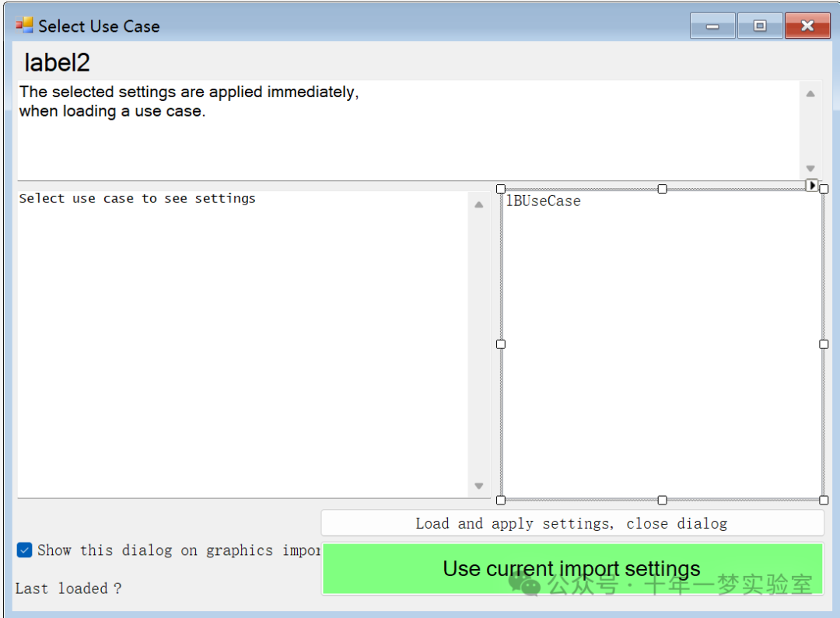
Task: Click the label2 heading text
Action: [57, 63]
